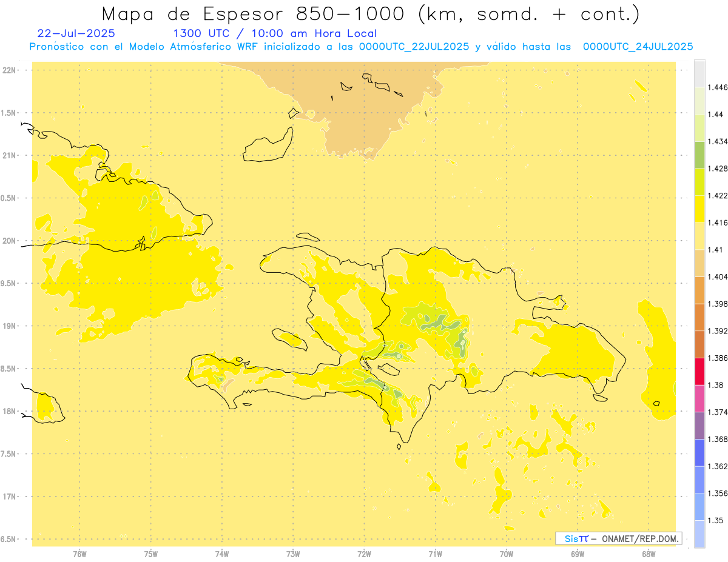This screenshot has height=562, width=728.
Task: Click the legend value '1.446'
Action: tap(718, 87)
